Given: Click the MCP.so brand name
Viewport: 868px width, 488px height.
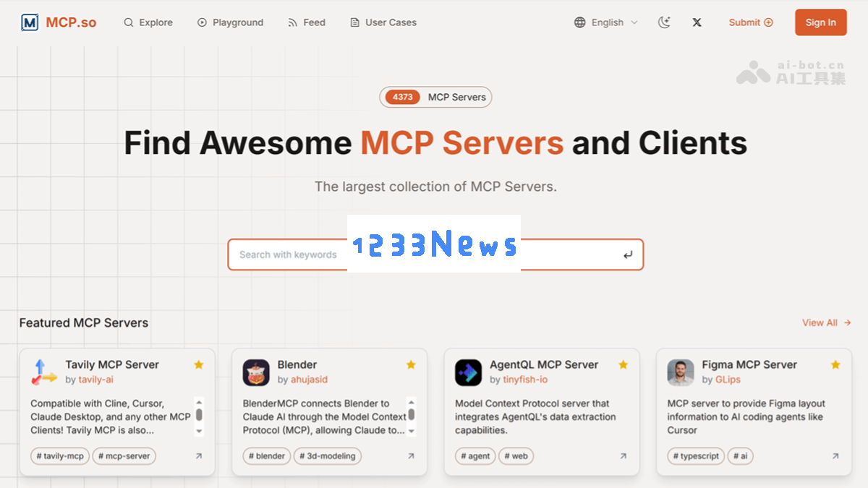Looking at the screenshot, I should click(71, 22).
